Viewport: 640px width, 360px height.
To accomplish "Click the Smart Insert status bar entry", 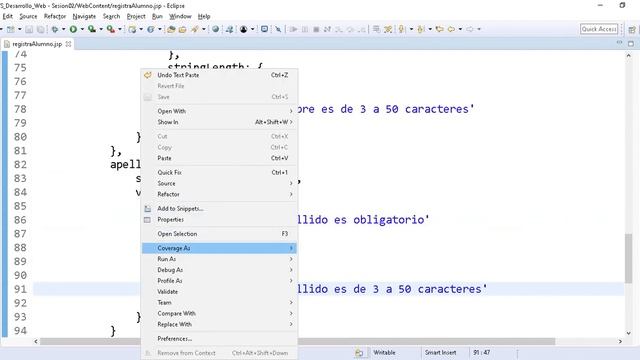I will coord(440,352).
